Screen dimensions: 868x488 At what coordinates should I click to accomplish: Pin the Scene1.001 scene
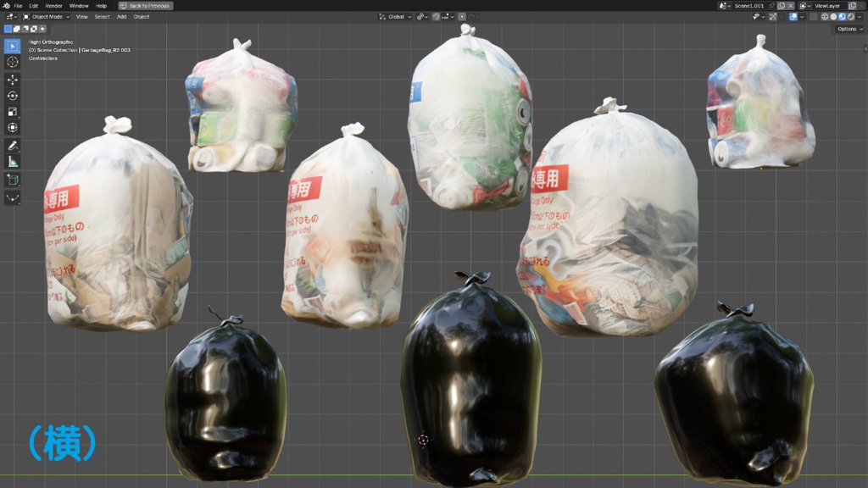[x=771, y=6]
